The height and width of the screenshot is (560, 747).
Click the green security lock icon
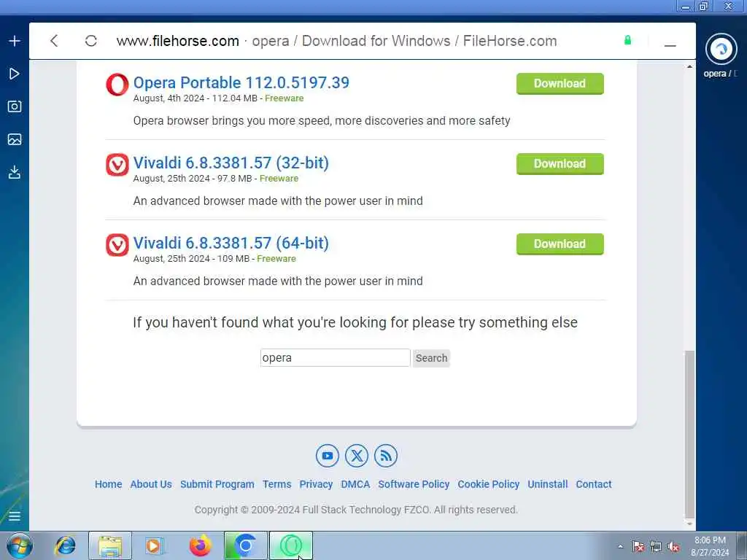click(627, 41)
